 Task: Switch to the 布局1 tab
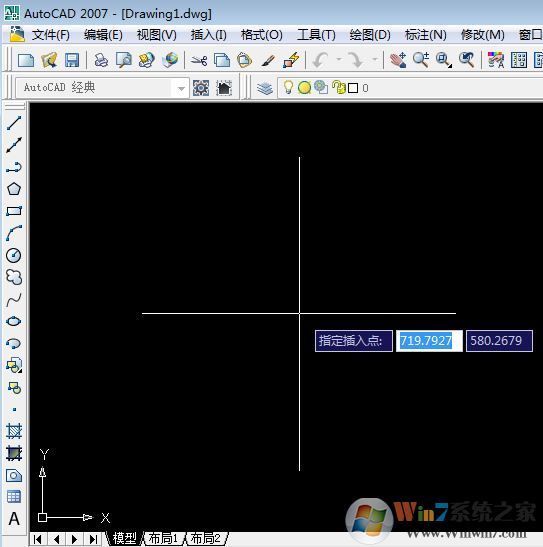pyautogui.click(x=163, y=539)
